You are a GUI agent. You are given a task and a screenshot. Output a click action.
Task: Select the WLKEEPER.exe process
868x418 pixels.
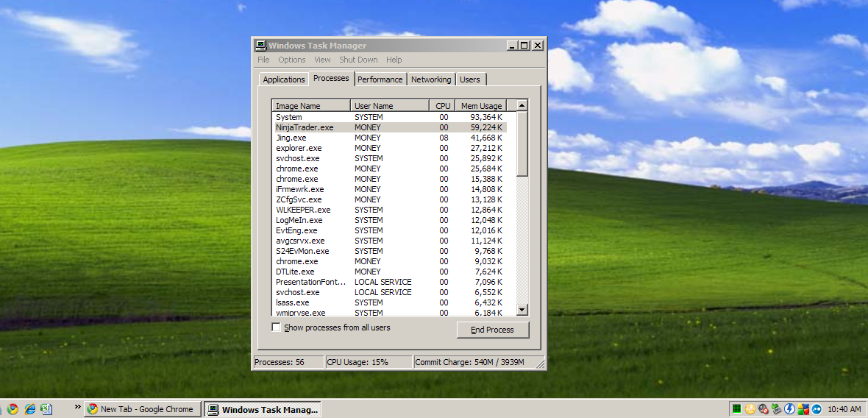pyautogui.click(x=390, y=210)
